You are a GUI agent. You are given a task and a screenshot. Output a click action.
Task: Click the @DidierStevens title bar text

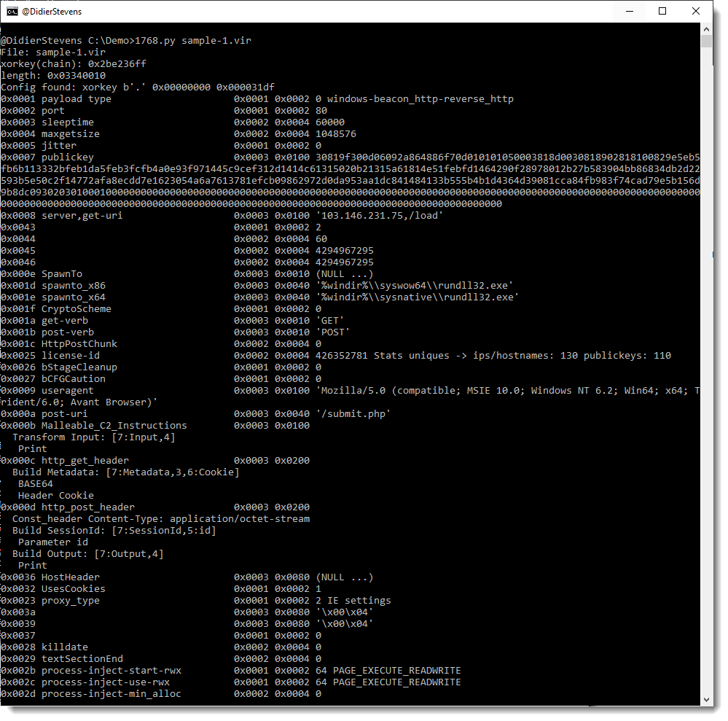click(x=52, y=12)
